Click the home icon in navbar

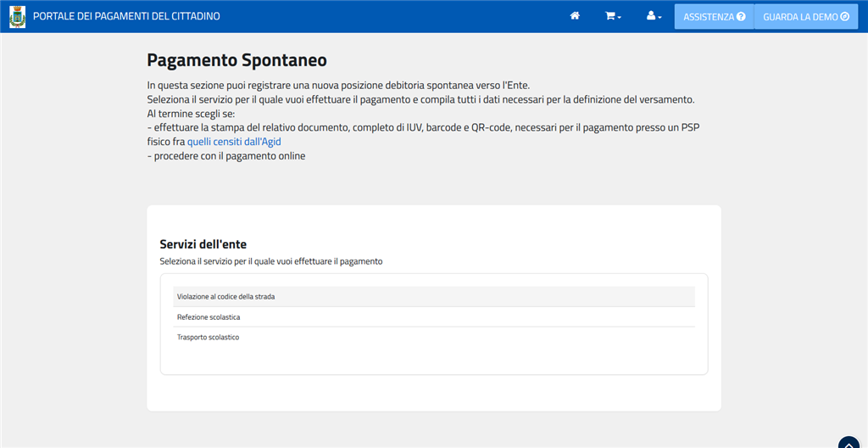pyautogui.click(x=575, y=16)
